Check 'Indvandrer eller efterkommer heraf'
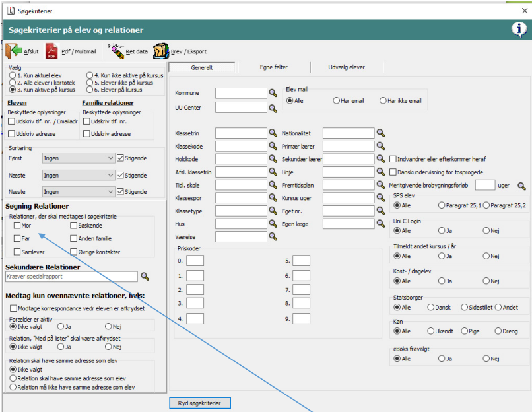532x412 pixels. (x=393, y=159)
